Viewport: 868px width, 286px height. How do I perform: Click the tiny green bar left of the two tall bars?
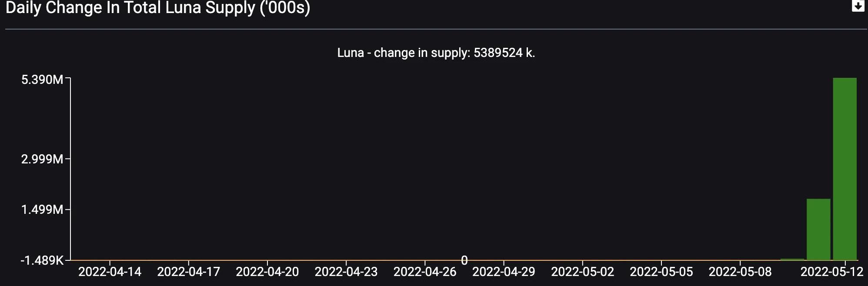tap(792, 259)
